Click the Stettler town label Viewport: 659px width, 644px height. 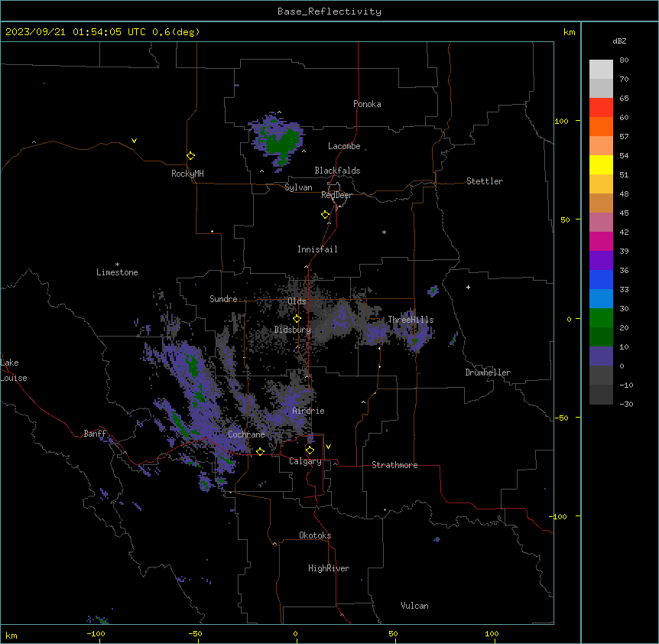tap(485, 181)
